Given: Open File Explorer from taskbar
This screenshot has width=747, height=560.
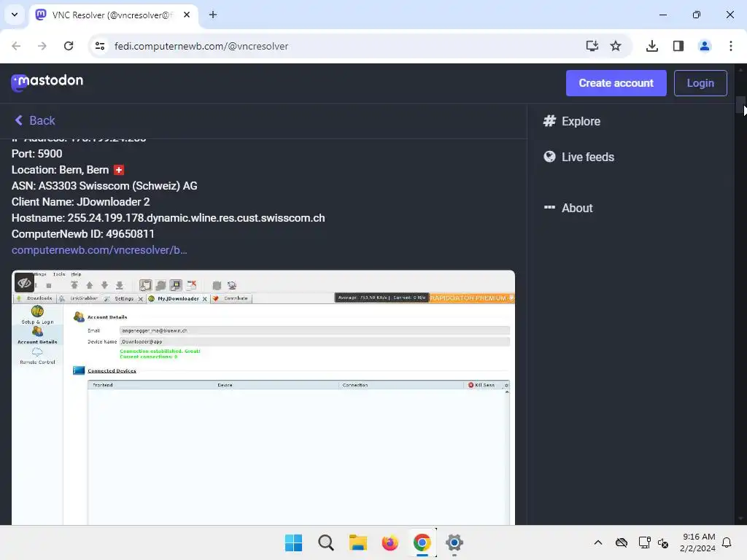Looking at the screenshot, I should point(357,542).
